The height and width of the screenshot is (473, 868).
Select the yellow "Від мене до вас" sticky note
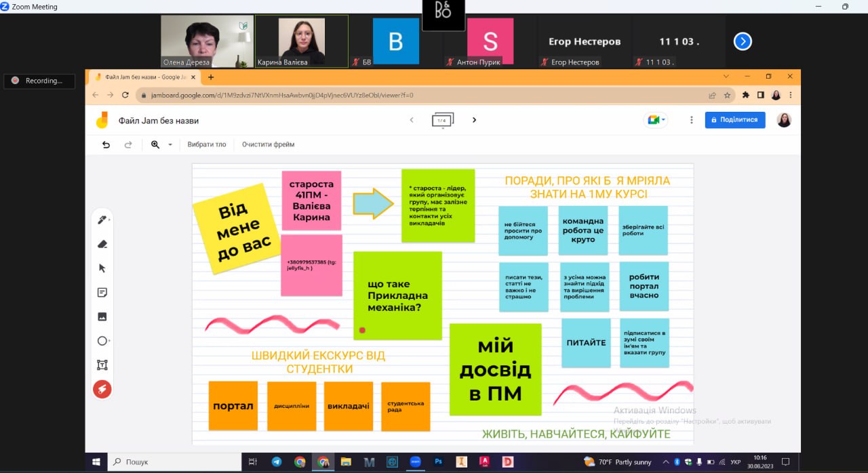point(237,230)
